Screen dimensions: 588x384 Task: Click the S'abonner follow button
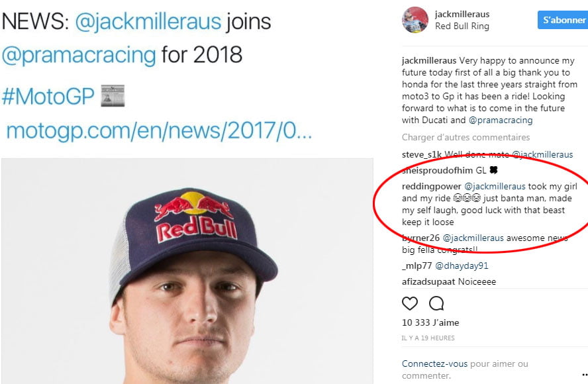(563, 20)
